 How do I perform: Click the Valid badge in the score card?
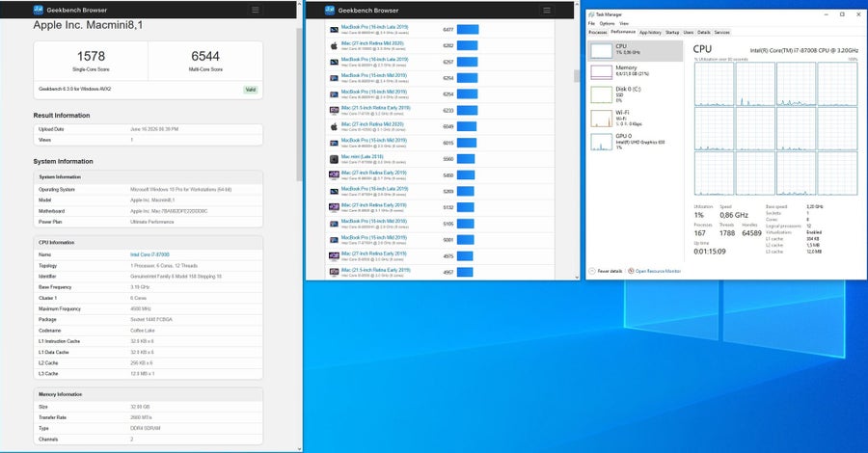[251, 90]
